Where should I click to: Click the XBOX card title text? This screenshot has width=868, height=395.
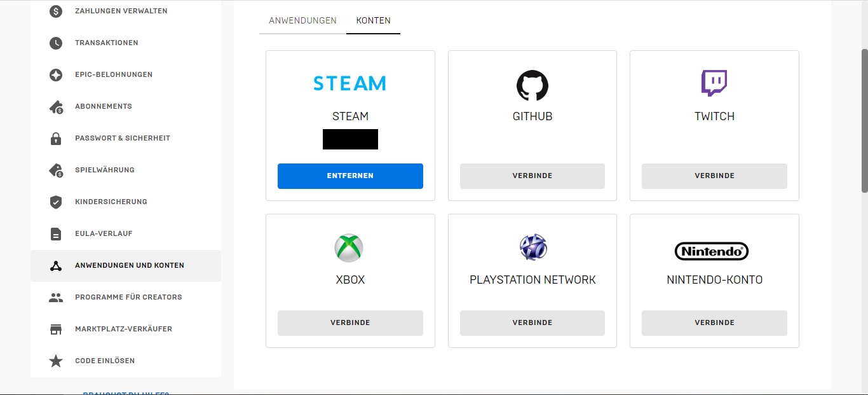350,280
